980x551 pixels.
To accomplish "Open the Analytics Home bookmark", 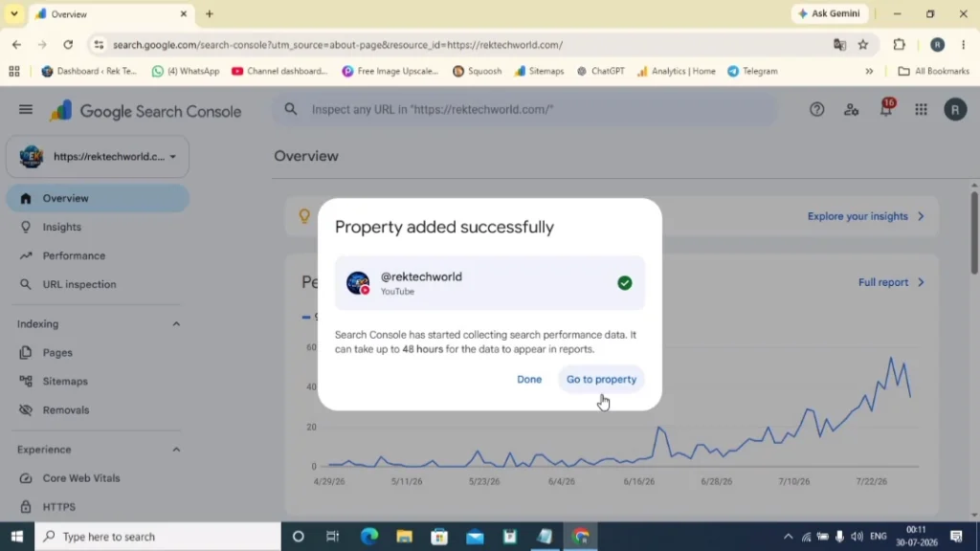I will tap(677, 71).
